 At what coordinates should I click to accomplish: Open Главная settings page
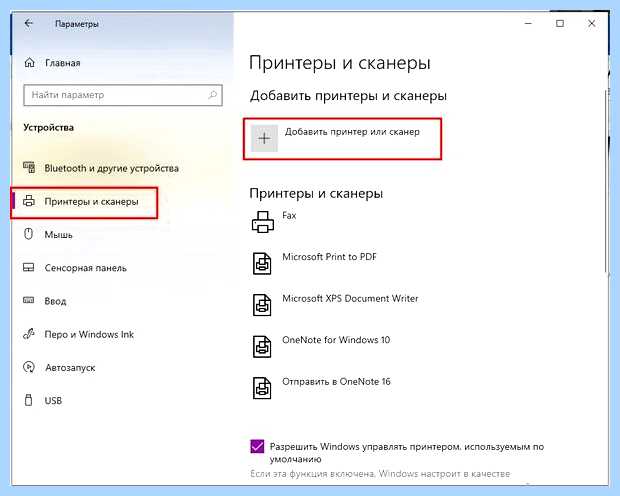pyautogui.click(x=62, y=63)
